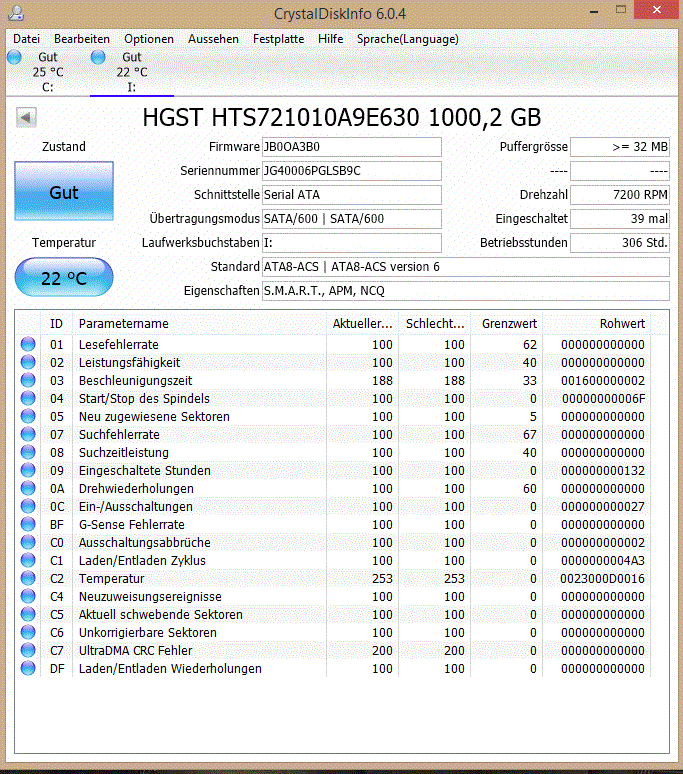Click status orb for Lesefehlerrate row
Viewport: 683px width, 774px height.
point(28,344)
